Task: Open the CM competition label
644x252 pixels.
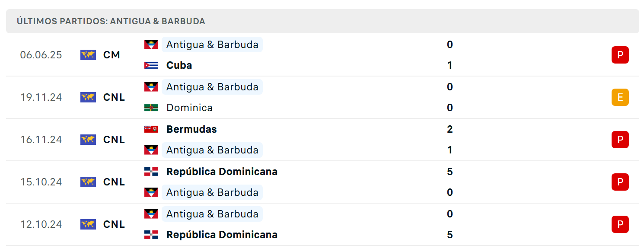Action: click(112, 55)
